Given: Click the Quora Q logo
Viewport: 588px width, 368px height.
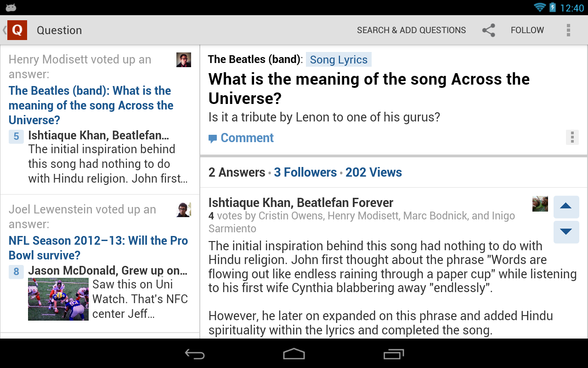Looking at the screenshot, I should (x=17, y=30).
